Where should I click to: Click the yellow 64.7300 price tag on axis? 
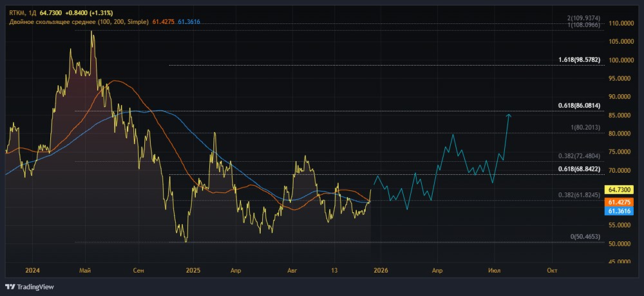(x=621, y=190)
